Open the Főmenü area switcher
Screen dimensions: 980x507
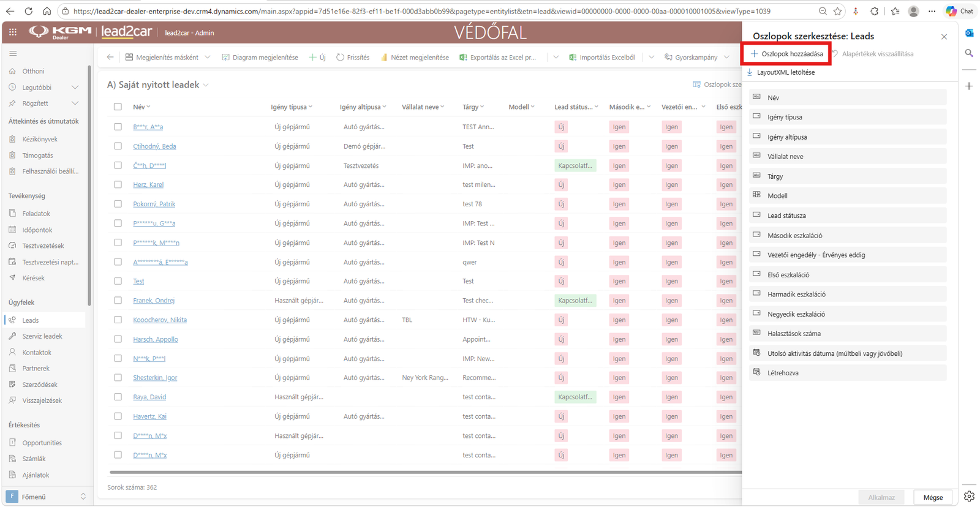(x=47, y=497)
